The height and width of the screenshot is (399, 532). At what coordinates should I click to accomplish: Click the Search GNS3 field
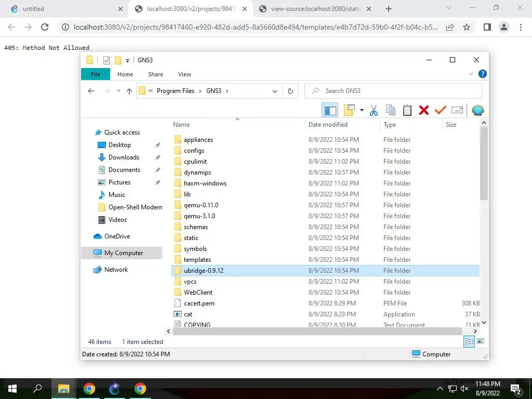pos(393,91)
